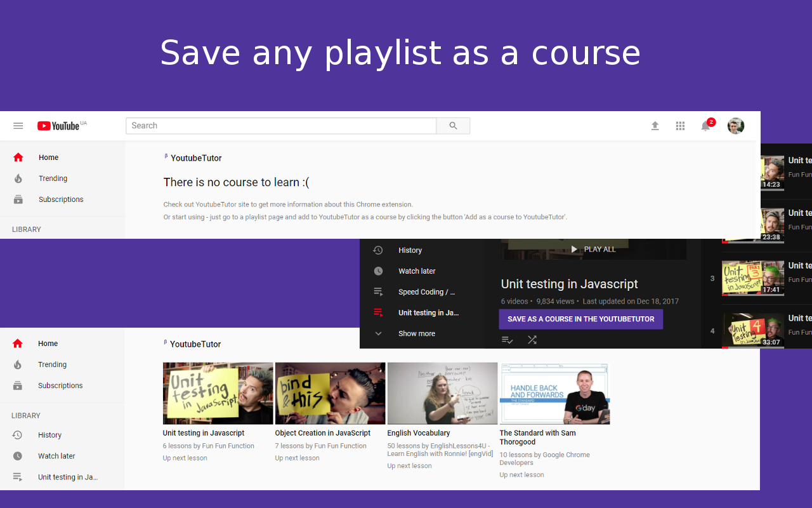Click the Subscriptions icon in bottom sidebar

tap(18, 385)
